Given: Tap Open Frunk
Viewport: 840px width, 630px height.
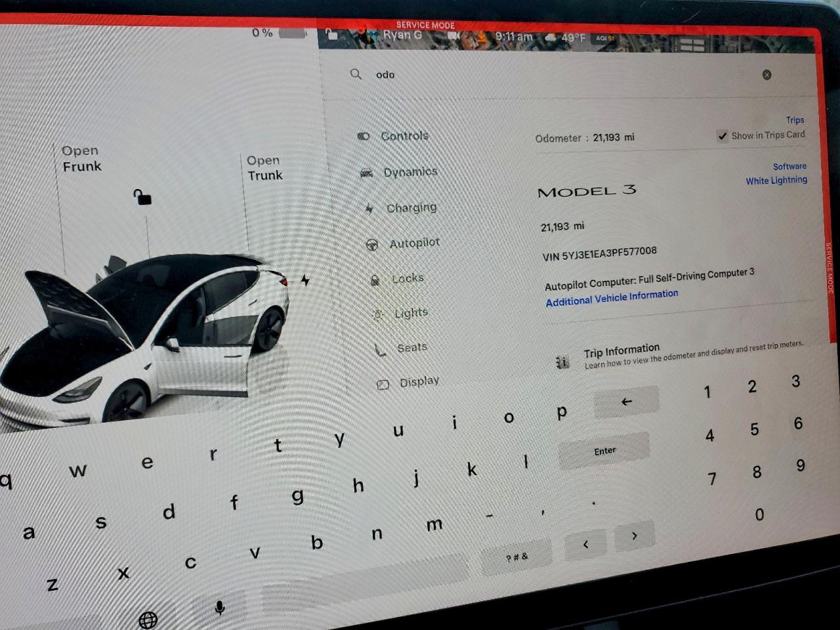Looking at the screenshot, I should 81,159.
